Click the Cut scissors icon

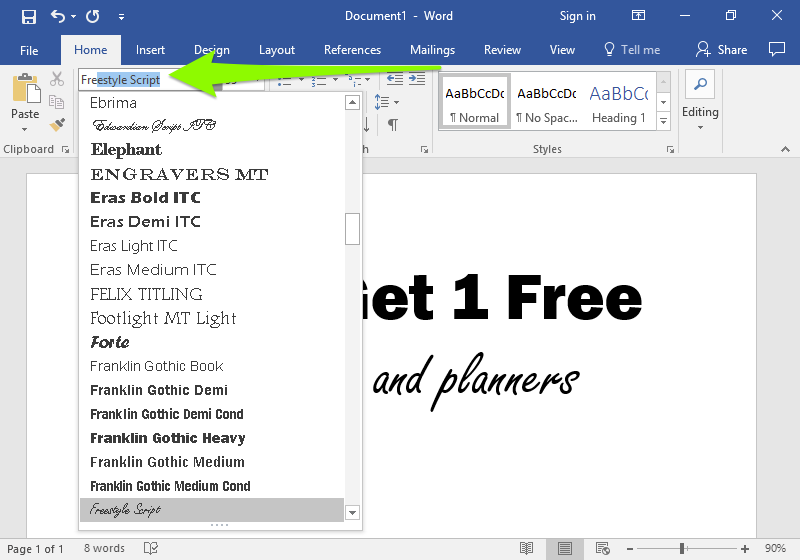point(57,79)
